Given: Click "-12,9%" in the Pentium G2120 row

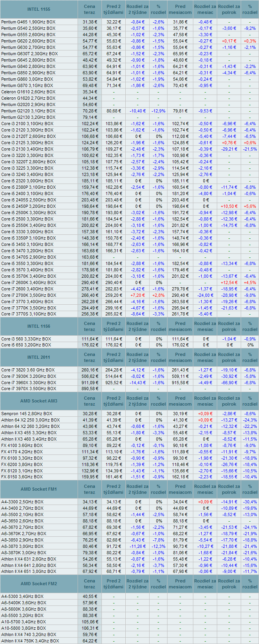Looking at the screenshot, I should click(158, 111).
